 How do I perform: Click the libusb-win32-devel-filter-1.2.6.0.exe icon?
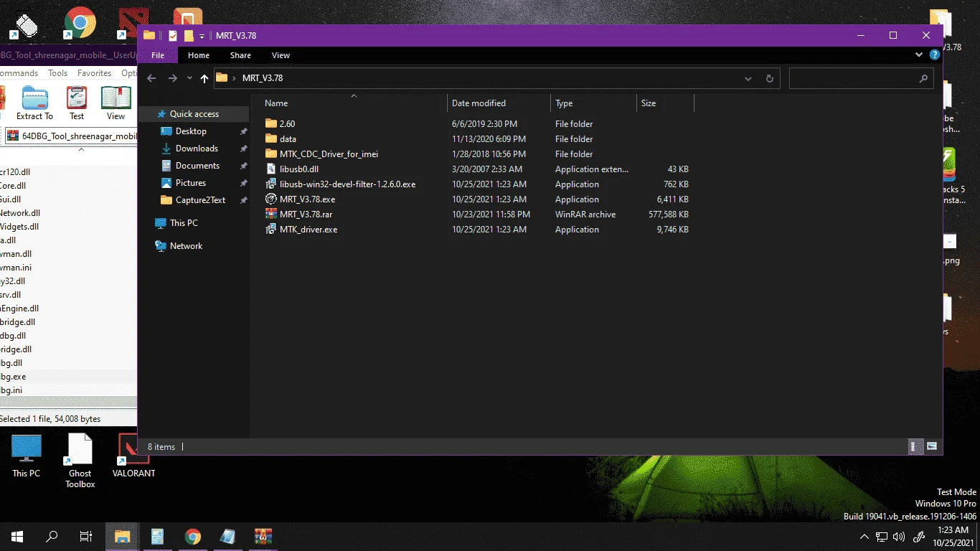click(270, 184)
